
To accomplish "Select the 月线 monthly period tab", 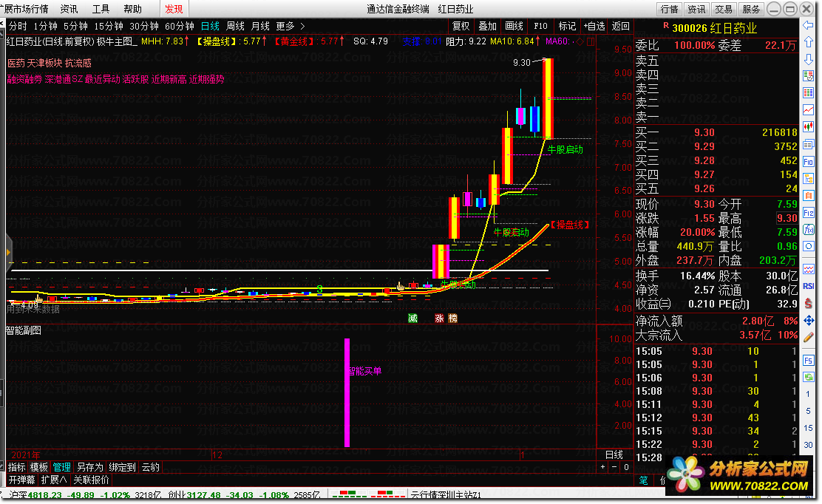I will pyautogui.click(x=260, y=26).
